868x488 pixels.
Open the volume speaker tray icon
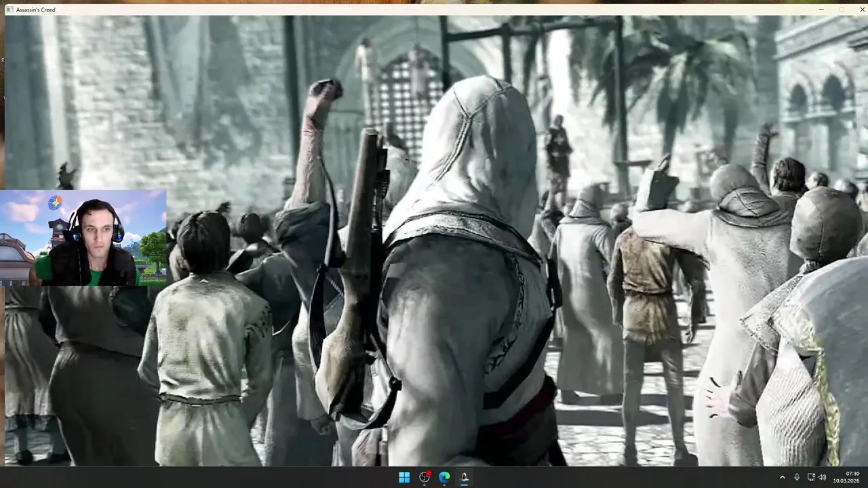pos(823,477)
